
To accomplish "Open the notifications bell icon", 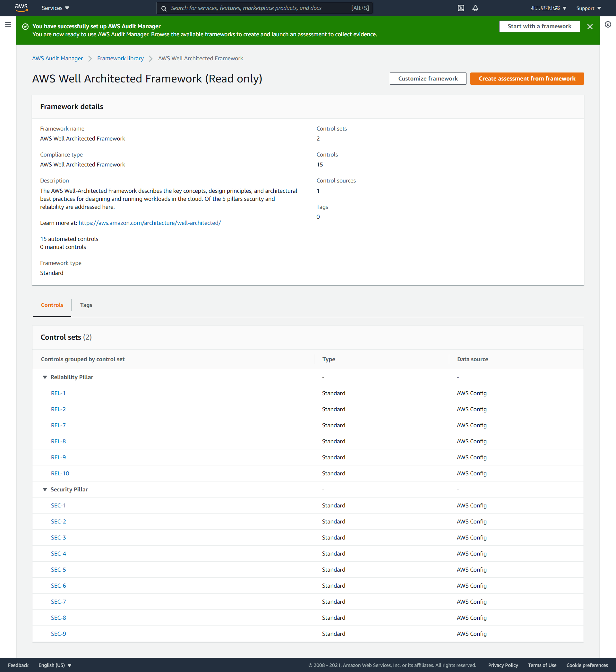I will coord(475,8).
